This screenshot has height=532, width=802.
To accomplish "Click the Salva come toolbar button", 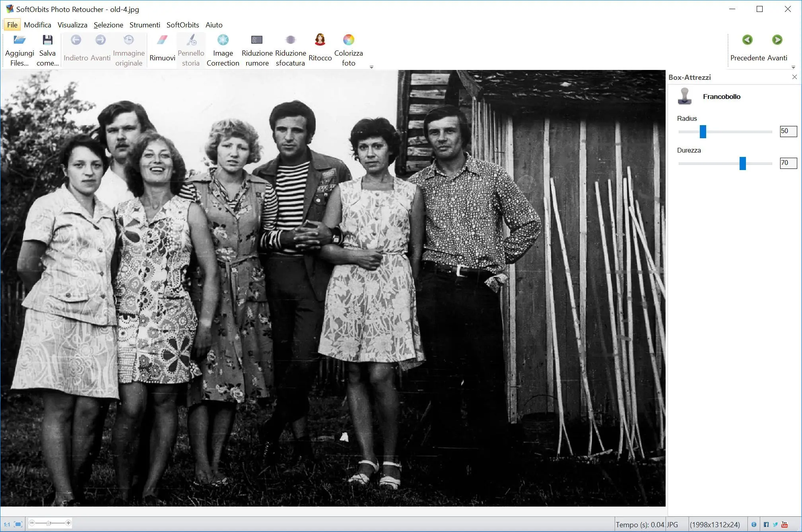I will click(47, 49).
